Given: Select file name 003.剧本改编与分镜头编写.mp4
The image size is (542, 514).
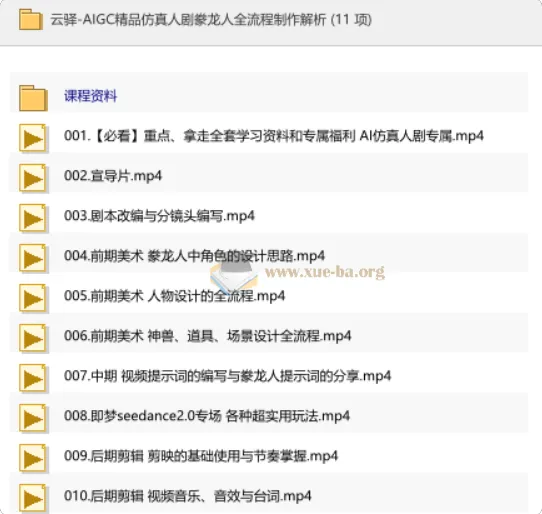Looking at the screenshot, I should pyautogui.click(x=159, y=216).
